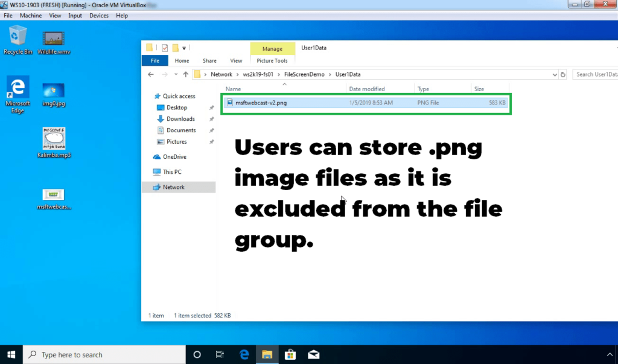Click the Manage contextual tab header
This screenshot has width=618, height=364.
[272, 48]
